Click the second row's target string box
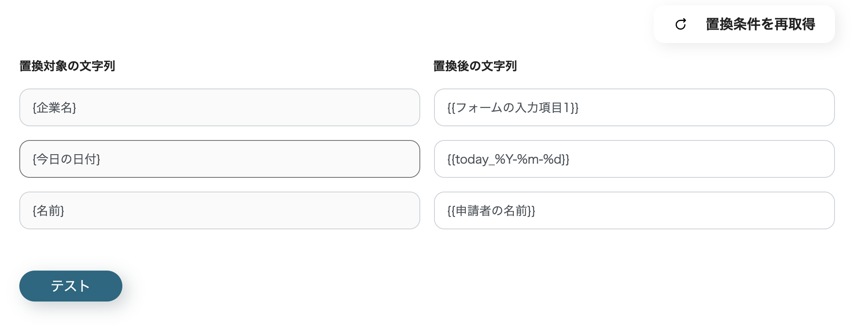The width and height of the screenshot is (868, 329). (x=219, y=159)
